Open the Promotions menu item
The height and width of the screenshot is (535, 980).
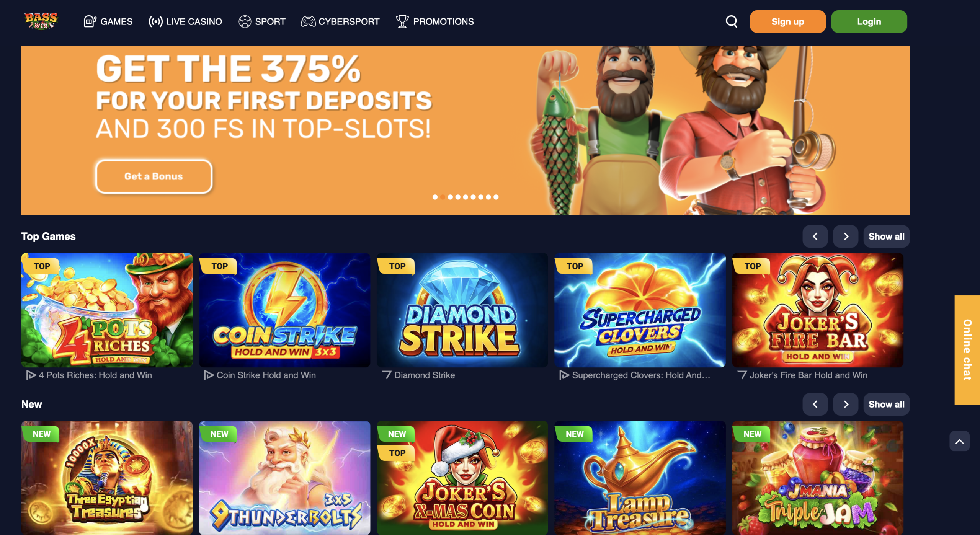pos(435,21)
